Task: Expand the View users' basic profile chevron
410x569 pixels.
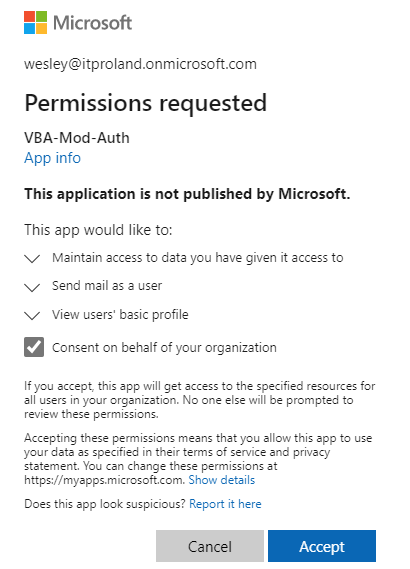Action: pos(32,316)
